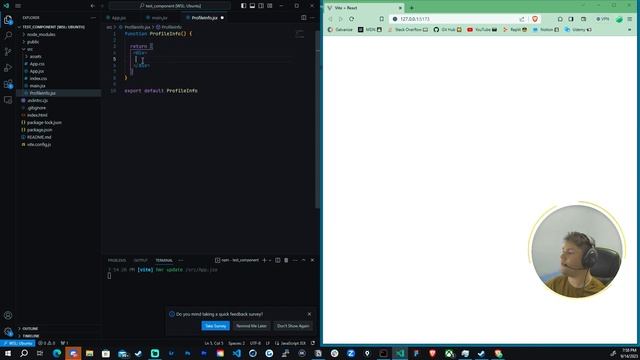Toggle the bottom panel layout icon
Viewport: 640px width, 360px height.
pos(252,6)
